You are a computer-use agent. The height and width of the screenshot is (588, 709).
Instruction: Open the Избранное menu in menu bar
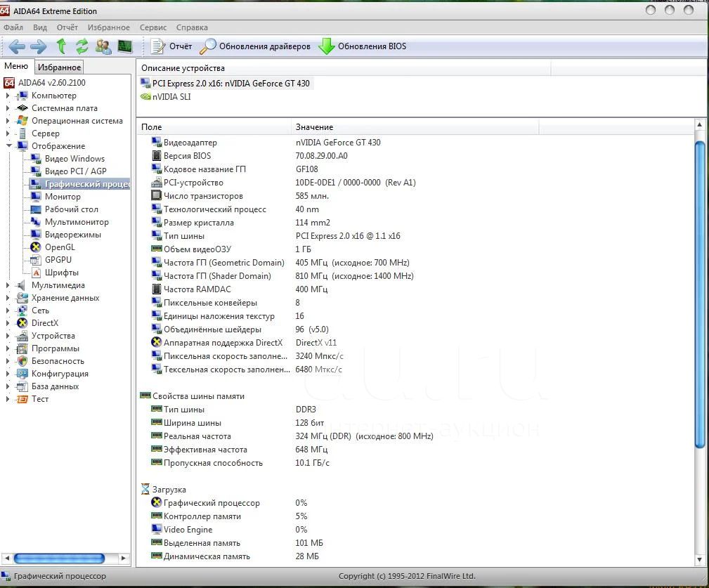[x=108, y=27]
